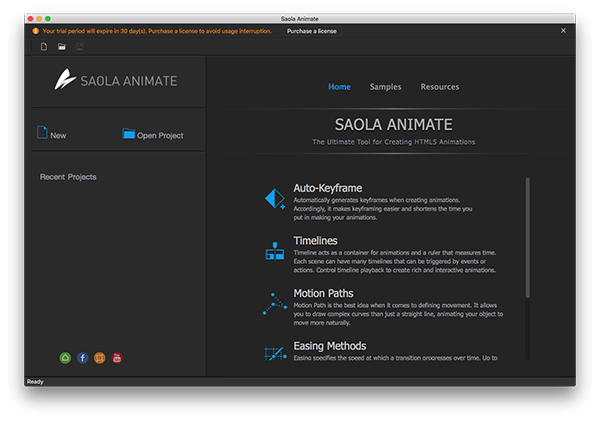
Task: Click the Auto-Keyframe heading
Action: (x=328, y=188)
